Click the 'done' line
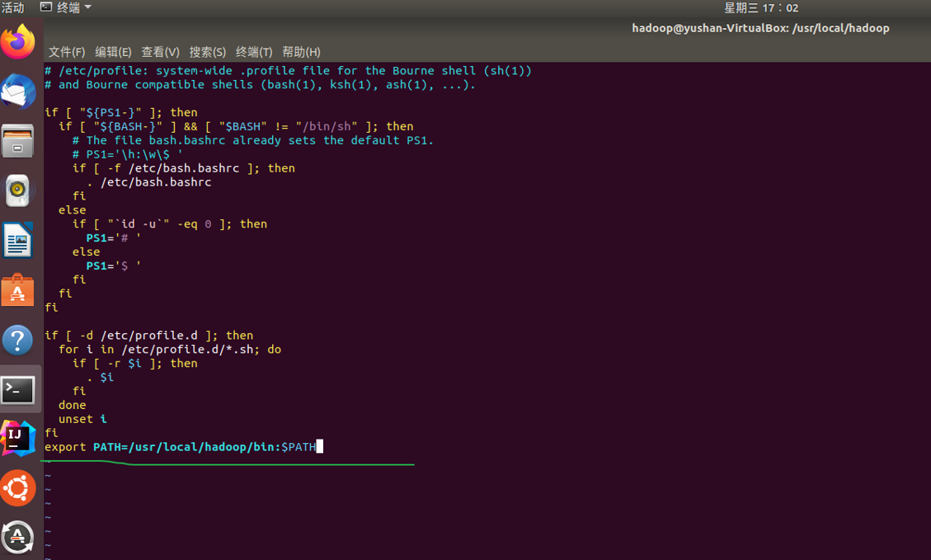The width and height of the screenshot is (931, 560). (72, 405)
